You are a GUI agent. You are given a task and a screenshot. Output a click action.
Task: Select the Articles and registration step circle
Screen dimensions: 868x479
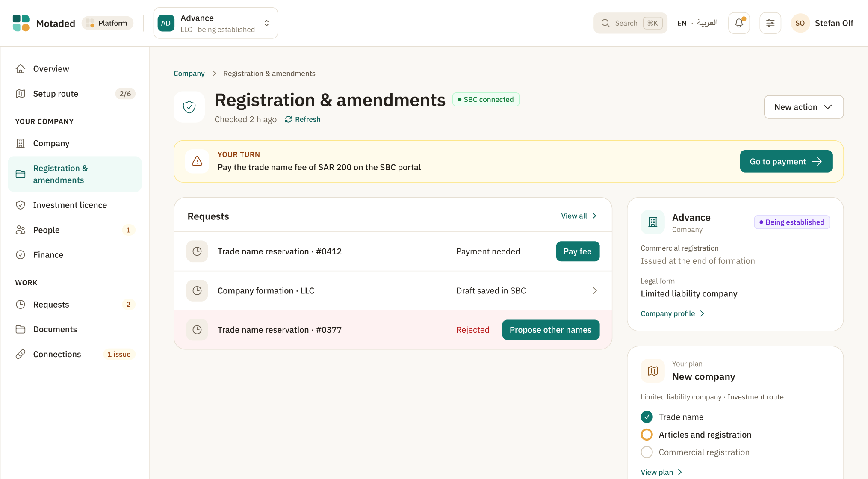(x=647, y=435)
